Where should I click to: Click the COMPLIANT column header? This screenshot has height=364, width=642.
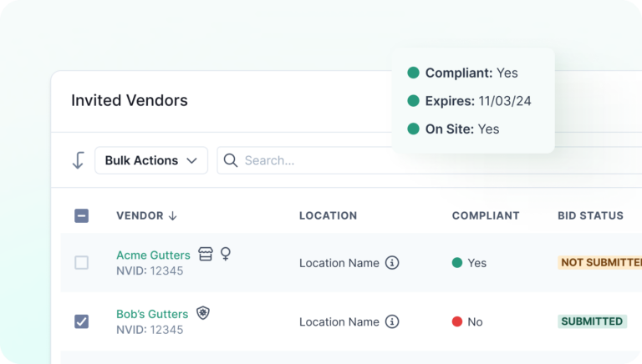click(x=486, y=215)
